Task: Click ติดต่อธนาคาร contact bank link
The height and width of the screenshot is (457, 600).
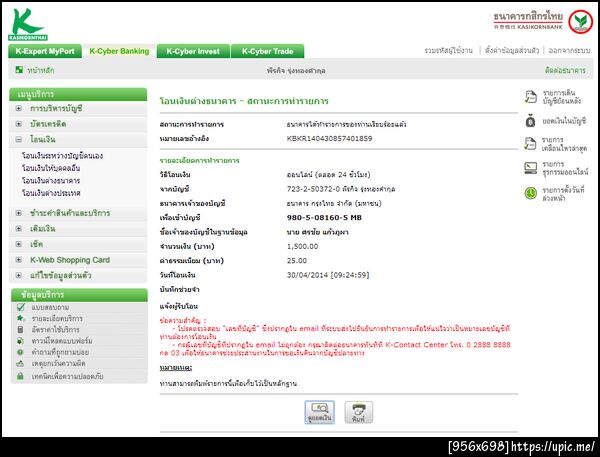Action: [565, 70]
